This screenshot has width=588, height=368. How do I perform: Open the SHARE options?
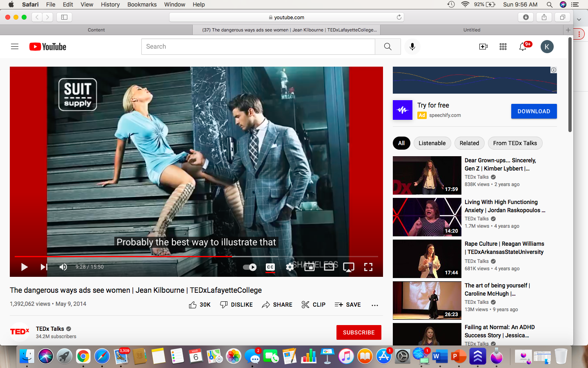(277, 305)
